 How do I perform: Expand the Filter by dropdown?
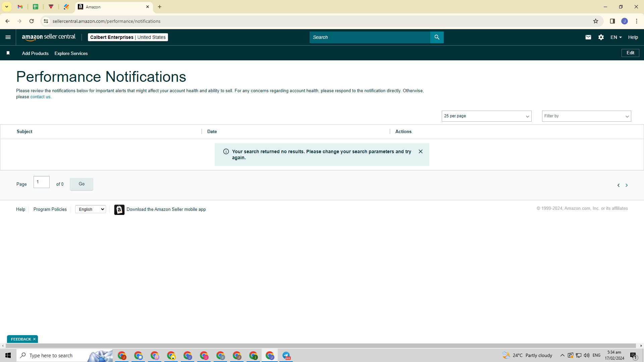coord(586,116)
